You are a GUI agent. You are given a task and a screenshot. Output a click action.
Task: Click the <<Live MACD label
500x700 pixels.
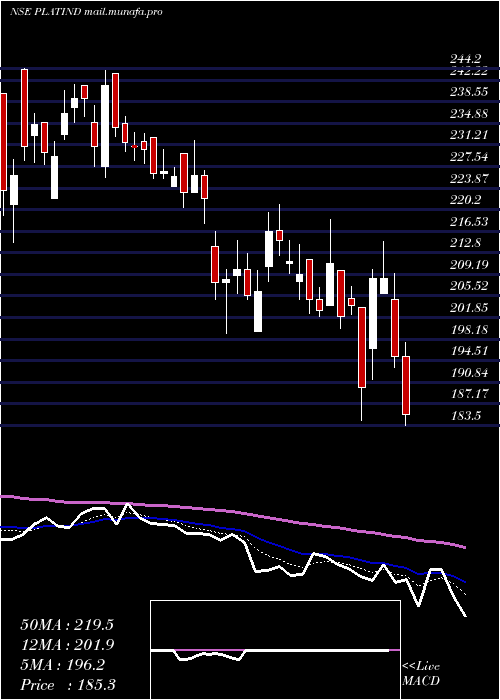click(x=421, y=674)
